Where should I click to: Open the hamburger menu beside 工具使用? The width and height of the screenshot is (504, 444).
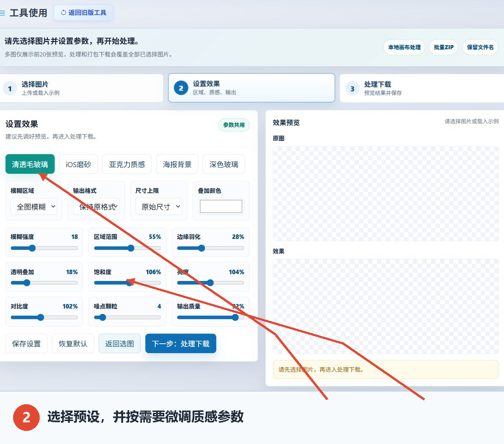[x=2, y=13]
